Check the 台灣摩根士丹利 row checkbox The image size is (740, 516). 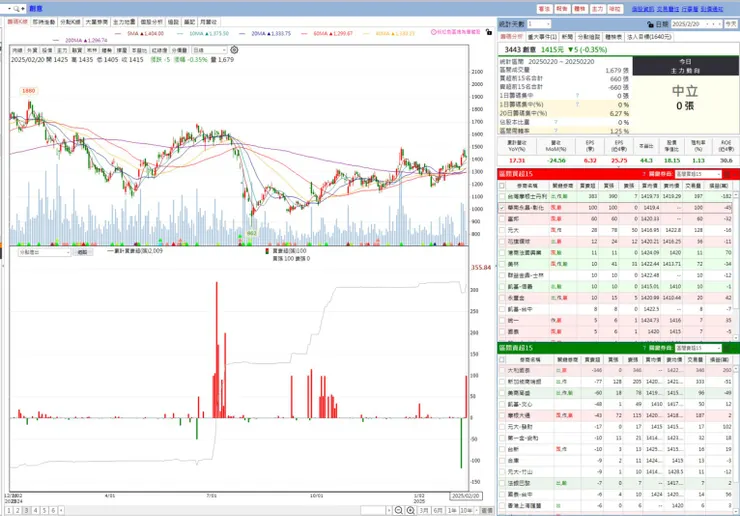click(502, 196)
